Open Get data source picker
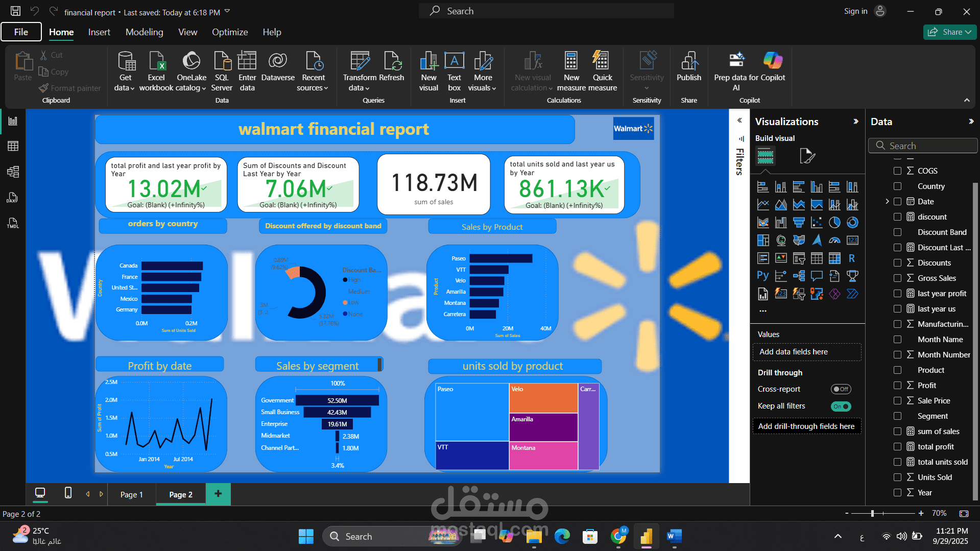 [x=125, y=71]
